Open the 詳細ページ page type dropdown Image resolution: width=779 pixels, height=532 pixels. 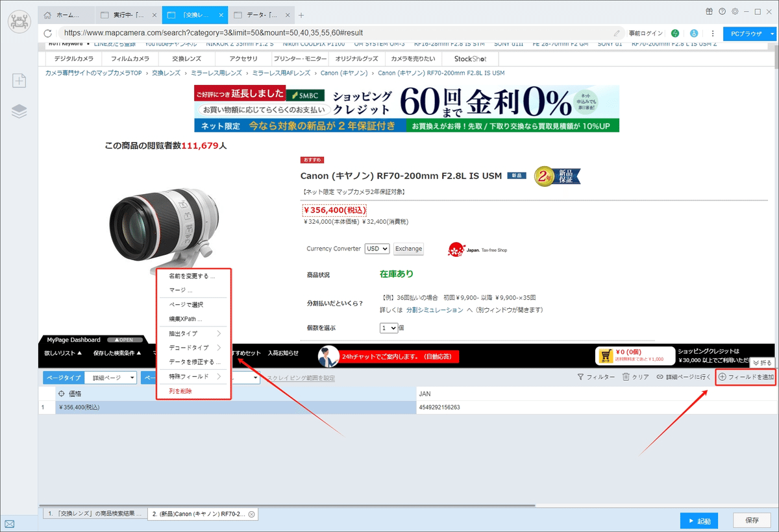point(110,377)
